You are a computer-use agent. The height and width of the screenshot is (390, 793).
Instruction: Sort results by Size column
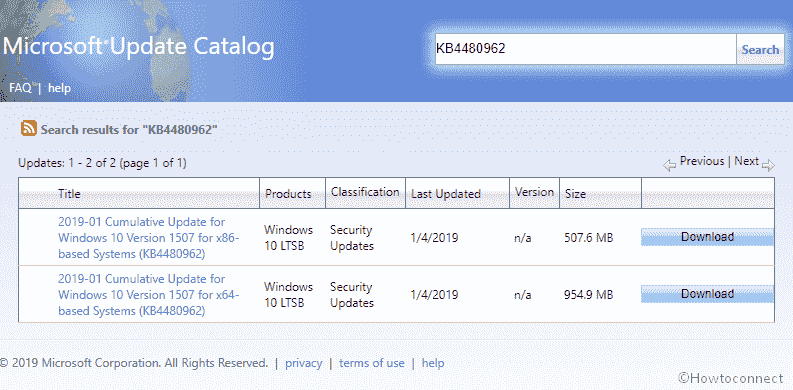point(575,194)
